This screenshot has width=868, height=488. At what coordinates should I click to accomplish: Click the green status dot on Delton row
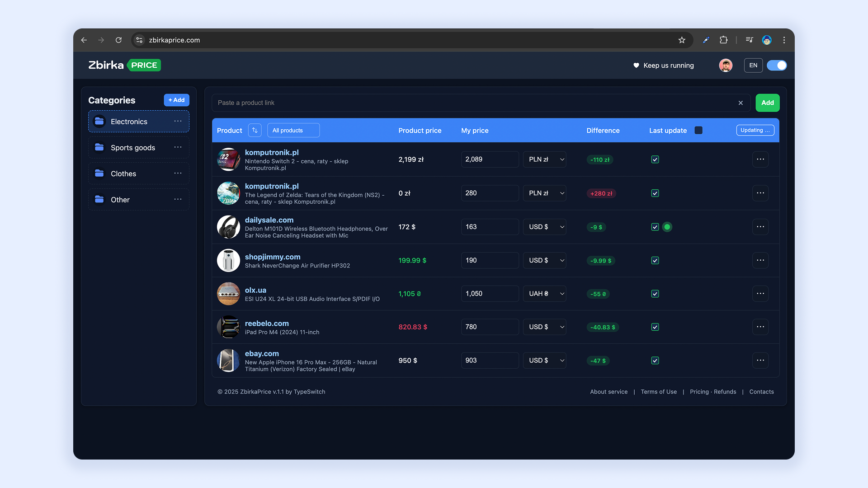pos(667,227)
